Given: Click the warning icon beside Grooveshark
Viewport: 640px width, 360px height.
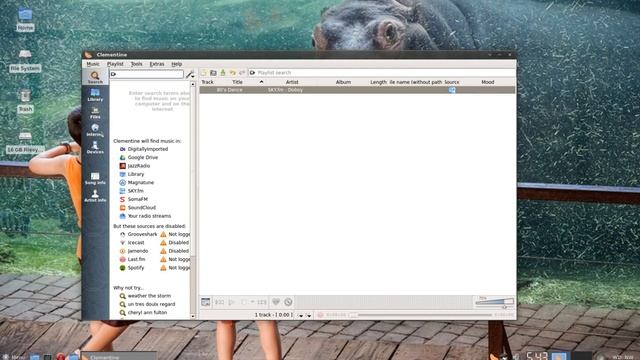Looking at the screenshot, I should tap(163, 234).
